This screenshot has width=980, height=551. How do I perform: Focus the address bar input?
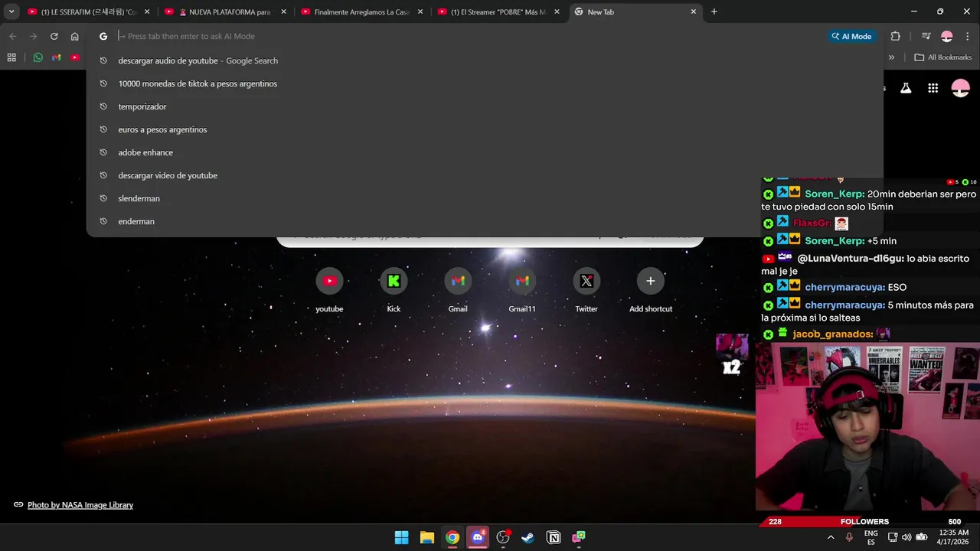pyautogui.click(x=471, y=36)
